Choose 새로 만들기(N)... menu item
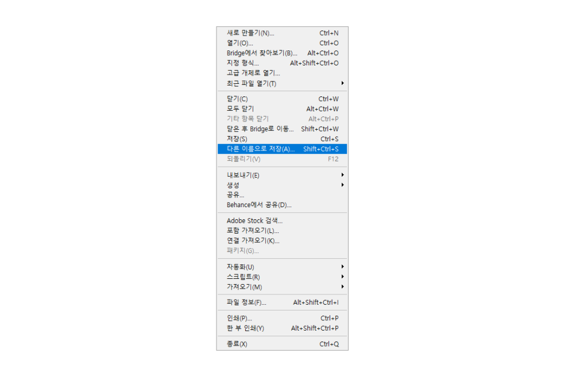 click(282, 33)
